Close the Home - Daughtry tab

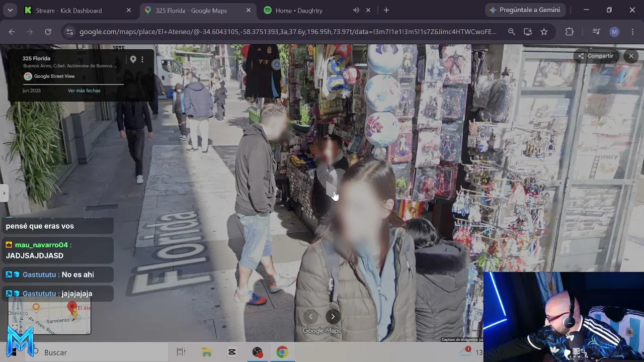[x=368, y=10]
